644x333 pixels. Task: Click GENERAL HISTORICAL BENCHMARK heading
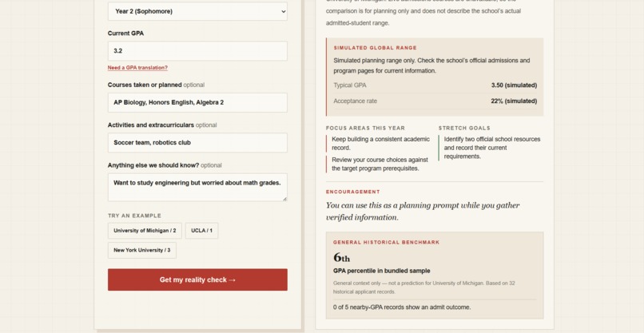click(386, 243)
